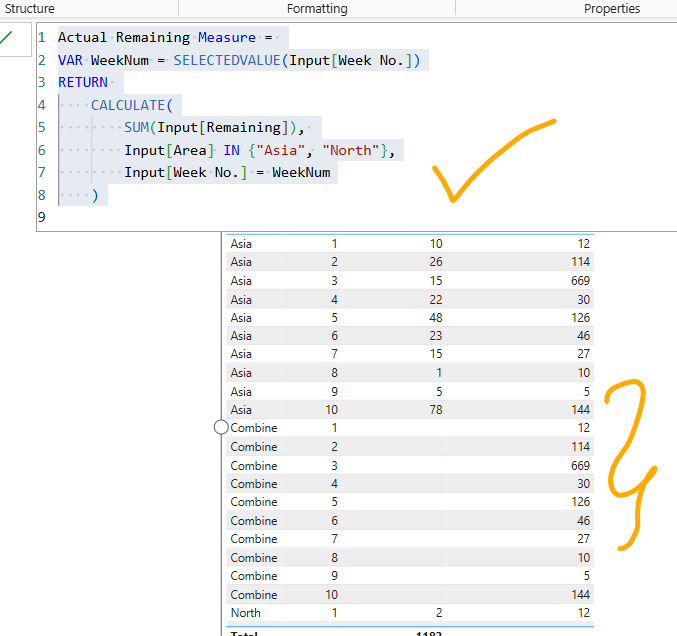Select value 669 in Asia week 3 row
Viewport: 677px width, 636px height.
pyautogui.click(x=580, y=281)
